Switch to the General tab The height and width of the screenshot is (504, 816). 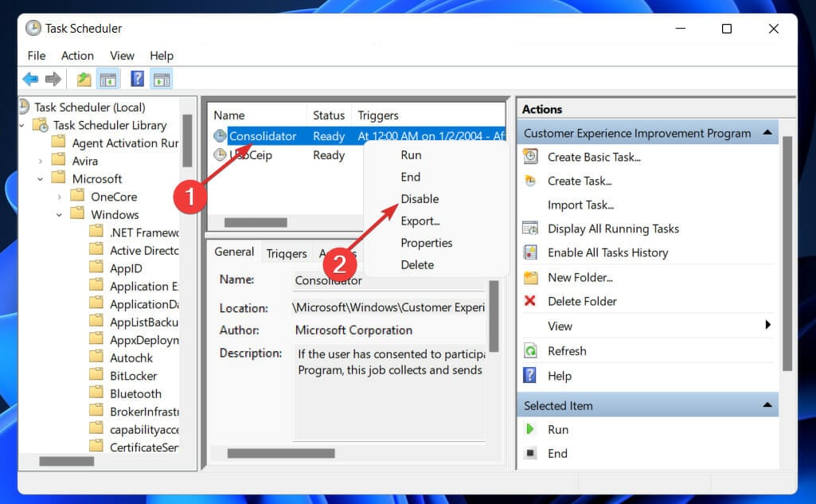click(234, 252)
